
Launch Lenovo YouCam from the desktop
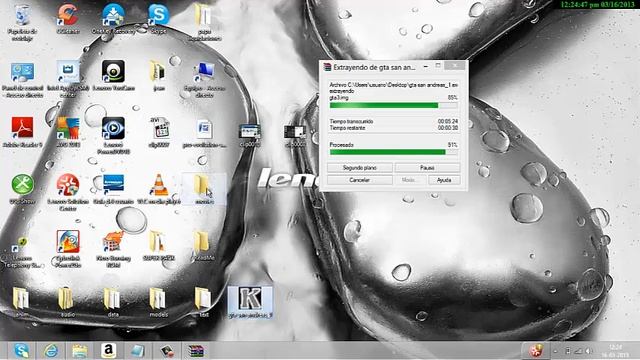click(113, 76)
